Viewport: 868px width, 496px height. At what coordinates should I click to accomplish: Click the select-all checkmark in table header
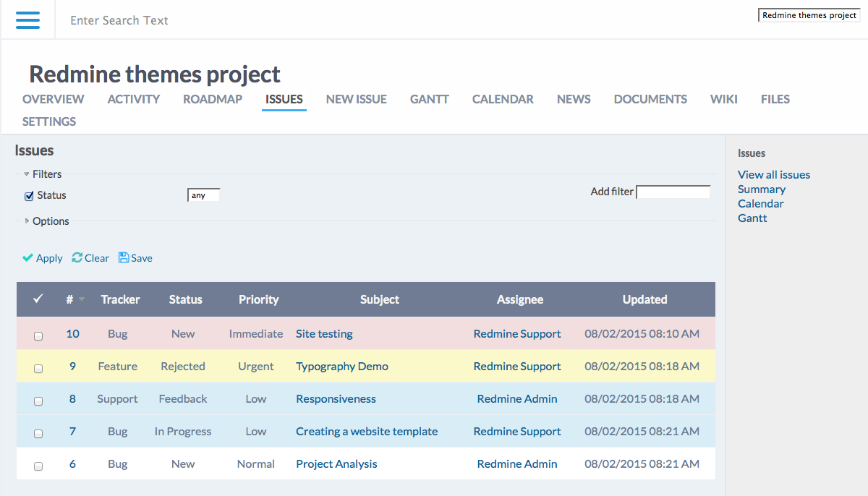[38, 299]
